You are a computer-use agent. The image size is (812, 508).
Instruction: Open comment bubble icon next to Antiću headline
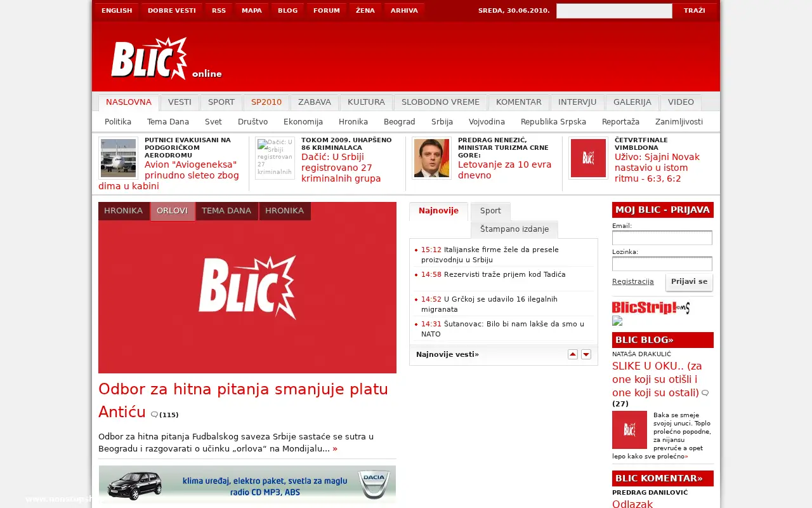[x=154, y=415]
